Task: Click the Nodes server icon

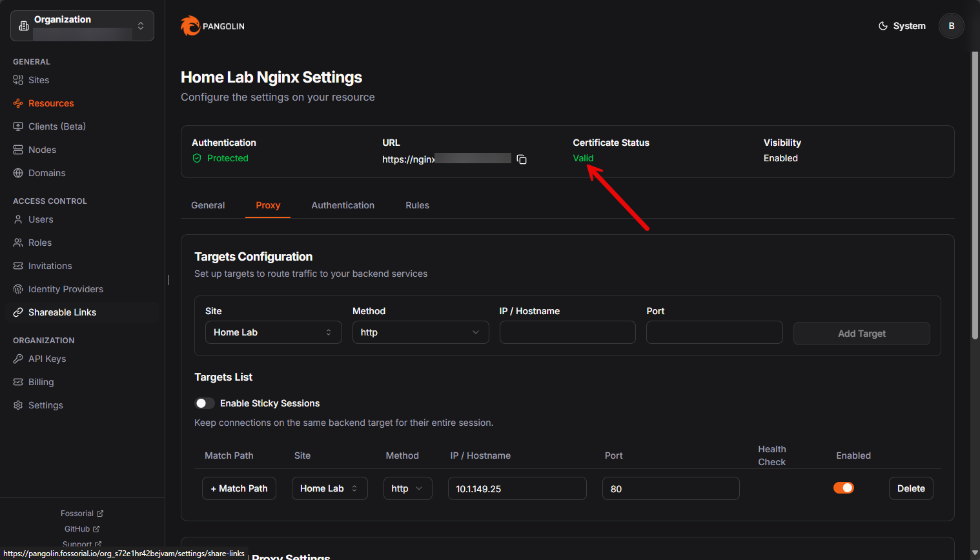Action: [x=18, y=150]
